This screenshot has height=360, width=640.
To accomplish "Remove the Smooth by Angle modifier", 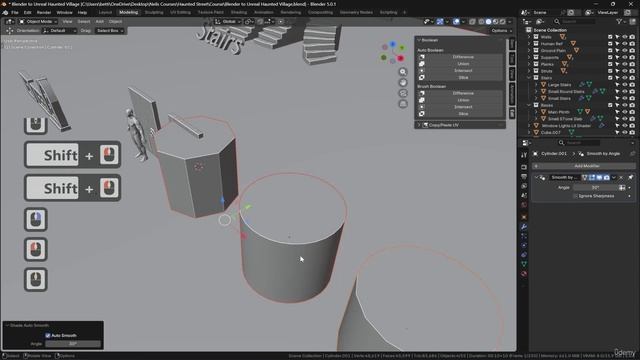I will click(x=621, y=178).
